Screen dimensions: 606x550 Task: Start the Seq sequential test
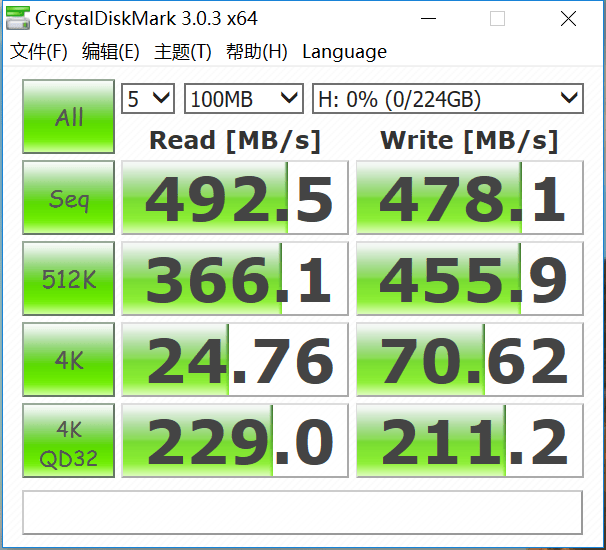pyautogui.click(x=68, y=198)
